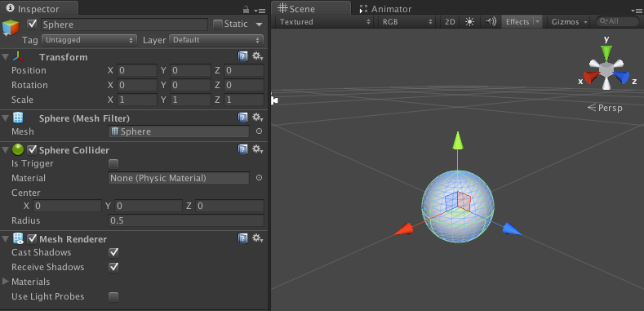Toggle scene lighting sun icon
The height and width of the screenshot is (311, 644).
click(469, 22)
